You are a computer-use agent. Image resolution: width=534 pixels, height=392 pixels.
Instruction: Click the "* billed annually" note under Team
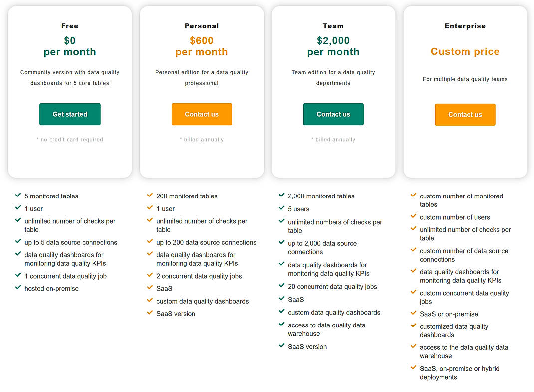point(333,139)
